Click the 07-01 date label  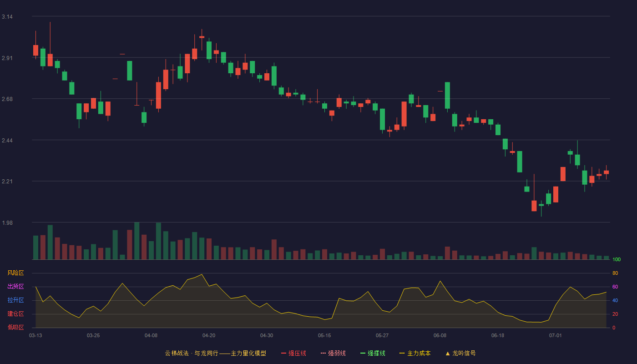(556, 335)
